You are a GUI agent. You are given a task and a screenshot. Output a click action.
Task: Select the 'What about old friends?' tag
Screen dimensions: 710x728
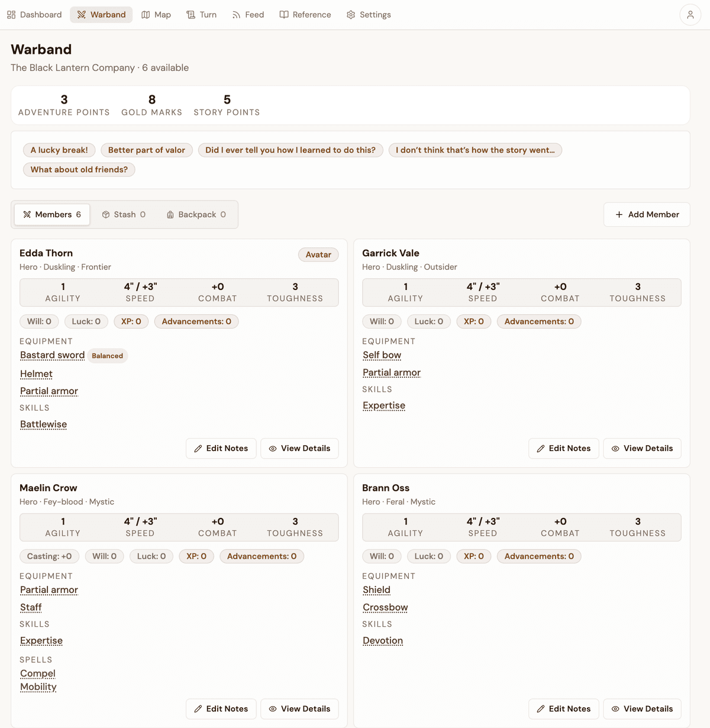pos(79,170)
